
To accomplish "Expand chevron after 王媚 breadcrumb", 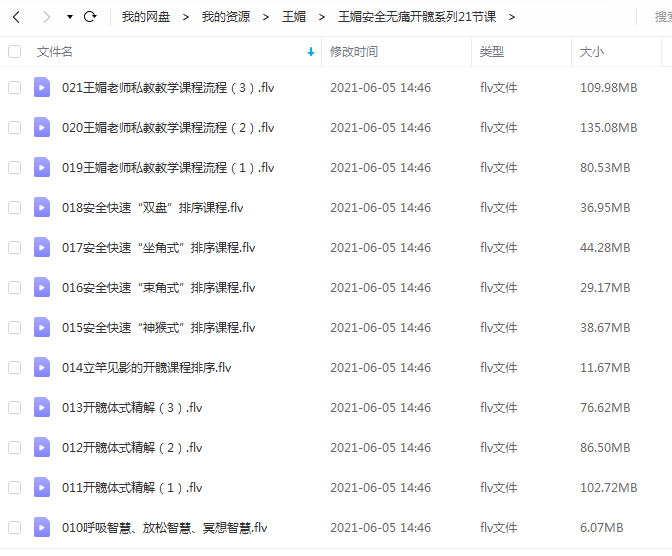I will point(322,17).
